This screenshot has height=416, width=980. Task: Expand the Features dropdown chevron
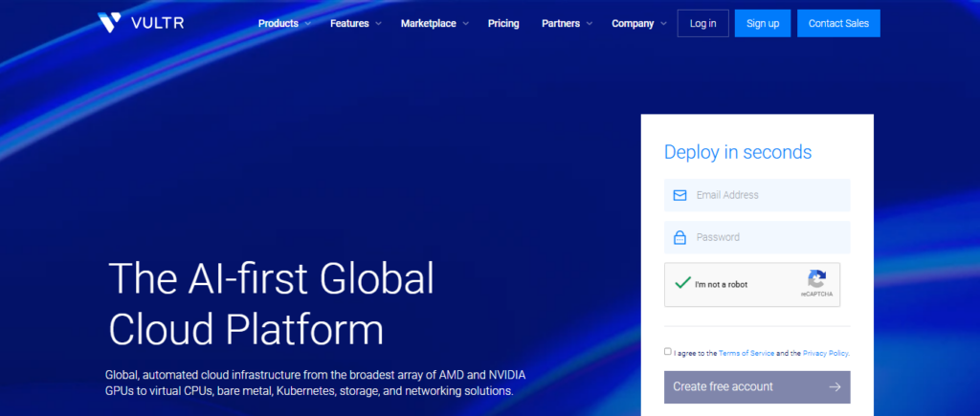click(378, 24)
